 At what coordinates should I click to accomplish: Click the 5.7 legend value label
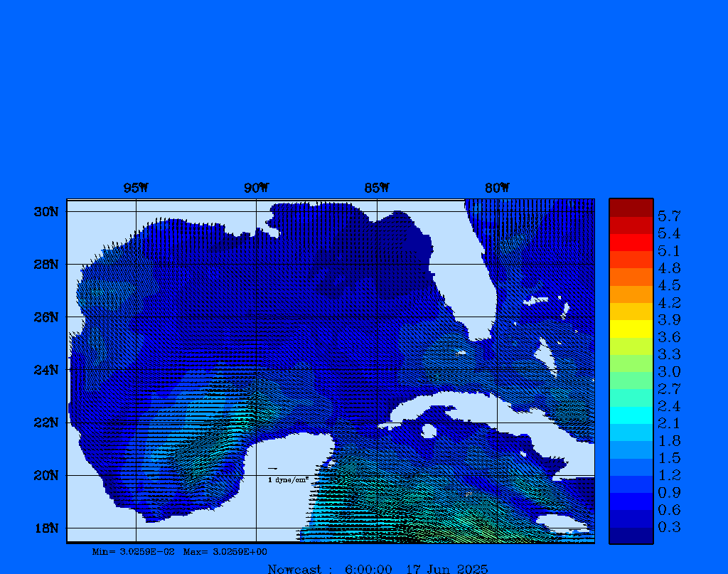[669, 216]
